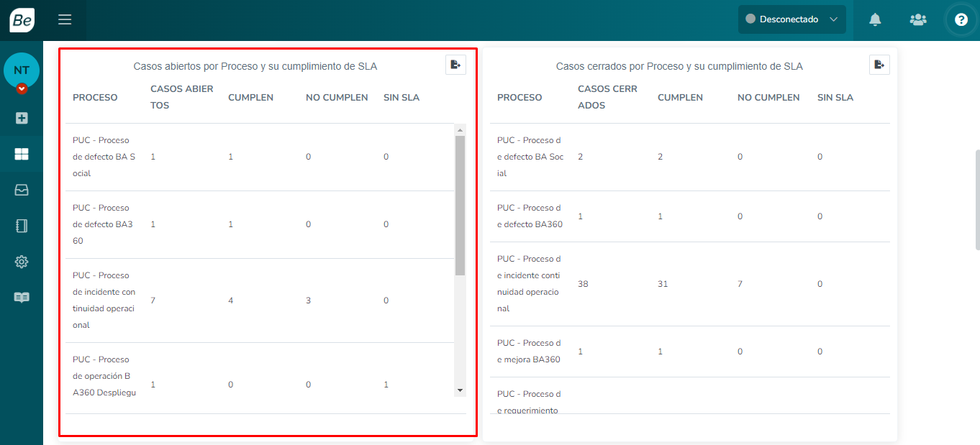Open the open-book knowledge sidebar icon
This screenshot has height=445, width=980.
tap(22, 298)
